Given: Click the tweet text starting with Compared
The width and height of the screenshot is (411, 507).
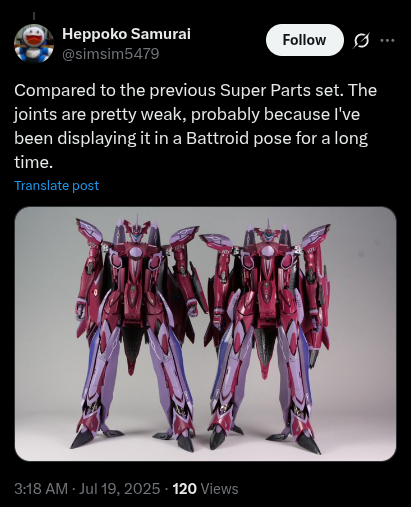Looking at the screenshot, I should [195, 126].
